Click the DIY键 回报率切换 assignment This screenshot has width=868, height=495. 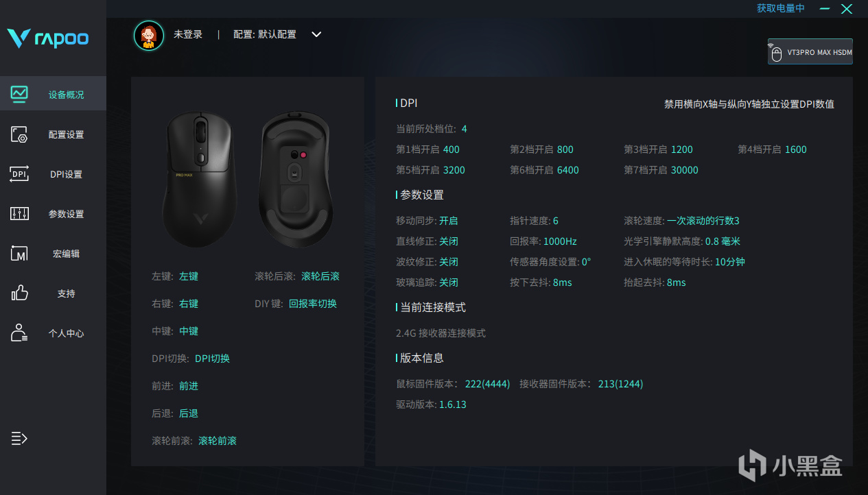313,304
